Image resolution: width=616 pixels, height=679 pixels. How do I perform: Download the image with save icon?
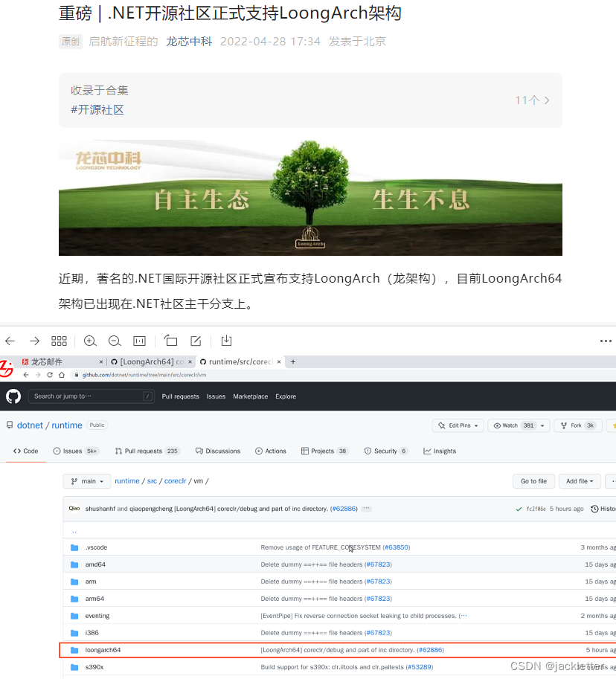[226, 341]
